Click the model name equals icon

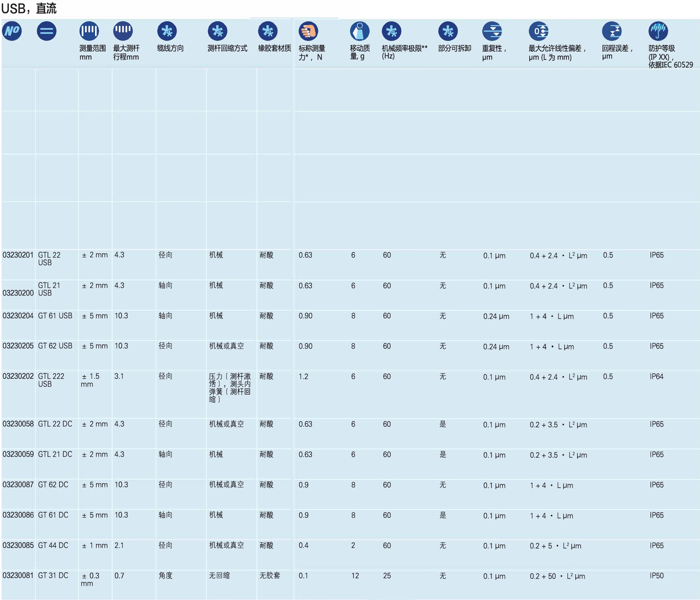(47, 31)
